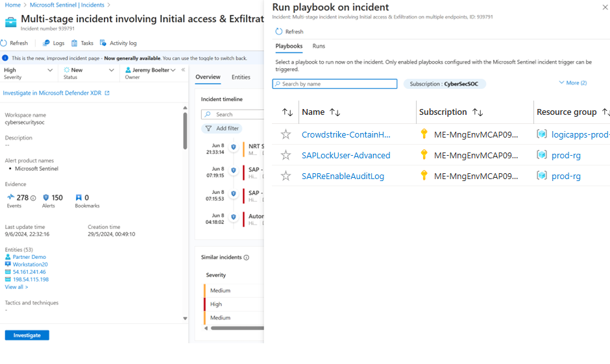The height and width of the screenshot is (364, 610).
Task: Mark SAPReEnableAuditLog as favorite
Action: (x=286, y=176)
